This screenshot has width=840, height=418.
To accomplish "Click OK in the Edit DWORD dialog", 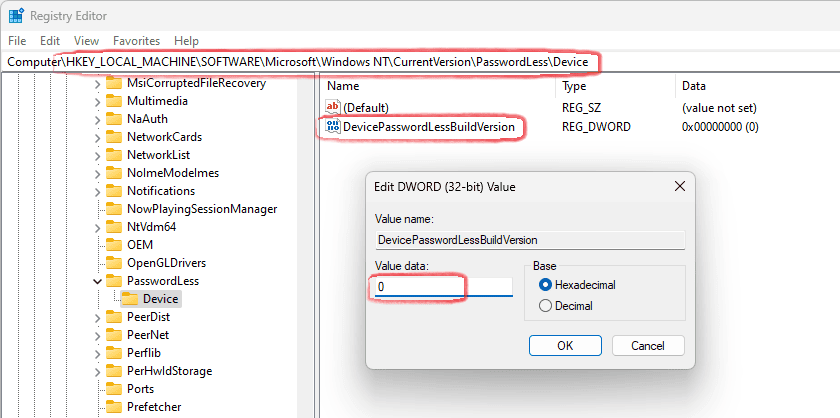I will [564, 345].
